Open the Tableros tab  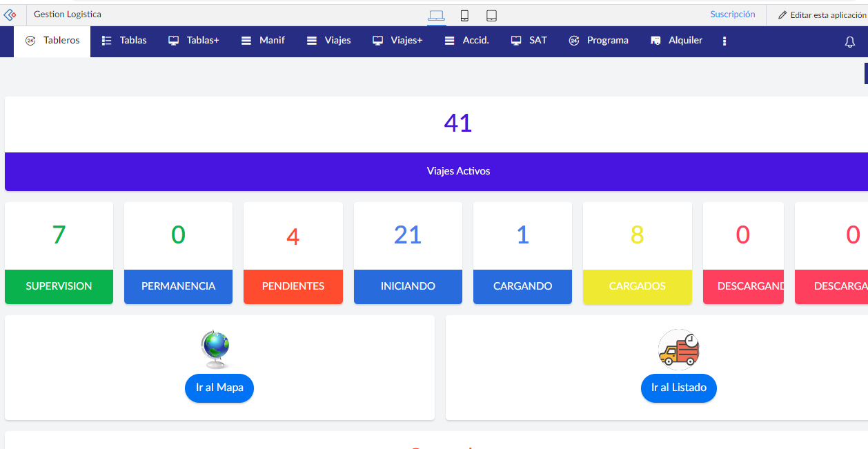click(x=52, y=41)
